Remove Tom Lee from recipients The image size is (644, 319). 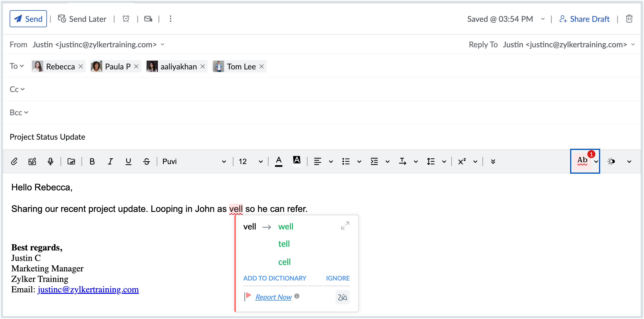261,66
